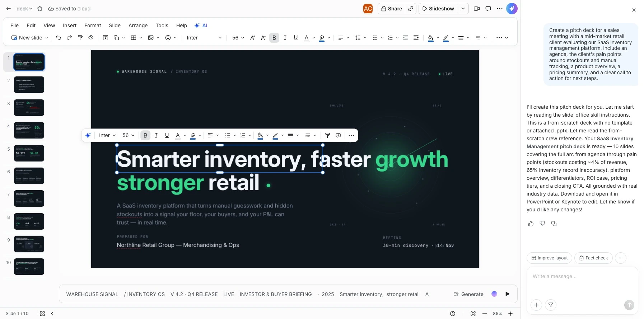This screenshot has width=644, height=319.
Task: Toggle italic in the floating toolbar
Action: 156,135
